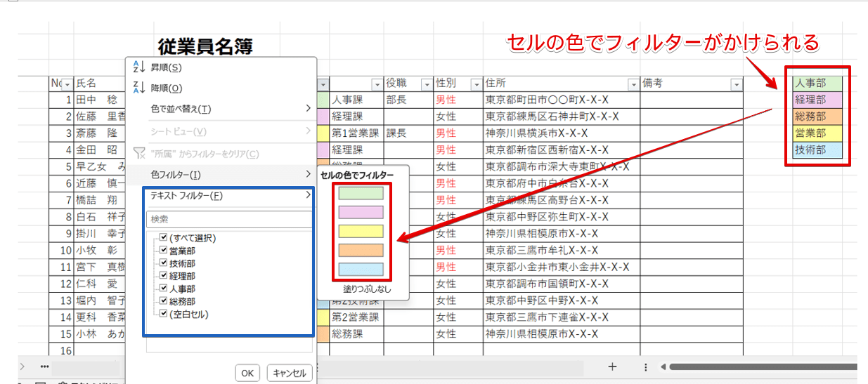Expand the 色で並べ替え submenu arrow
Screen dimensions: 868x384
pos(308,109)
